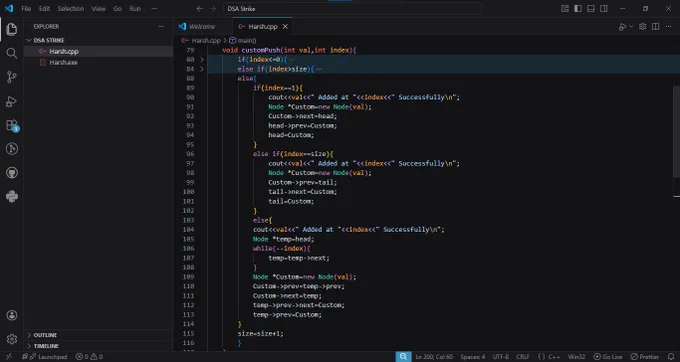Click Harsh.cpp in the breadcrumb
The image size is (680, 362).
[x=206, y=40]
